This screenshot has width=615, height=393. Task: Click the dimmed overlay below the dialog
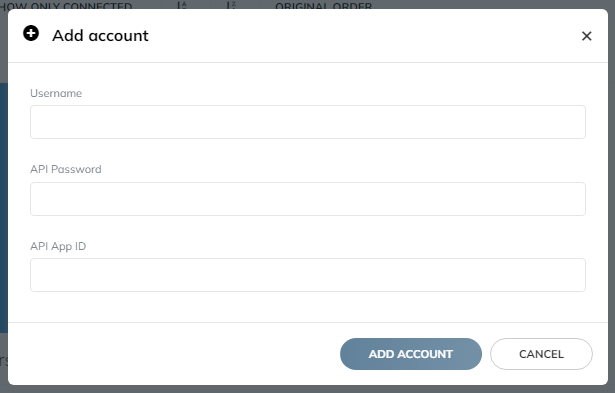pos(308,389)
